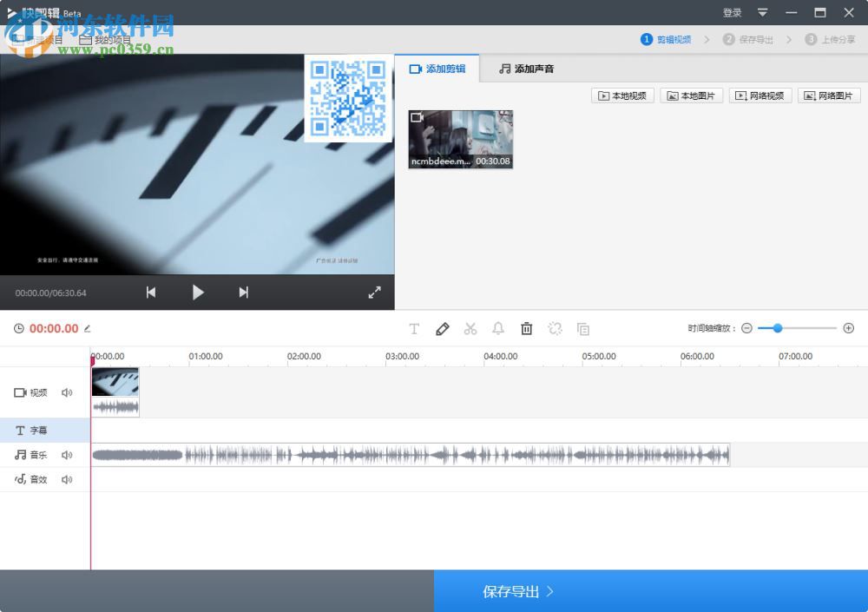Select the 音效 track label
The height and width of the screenshot is (612, 868).
pyautogui.click(x=30, y=480)
